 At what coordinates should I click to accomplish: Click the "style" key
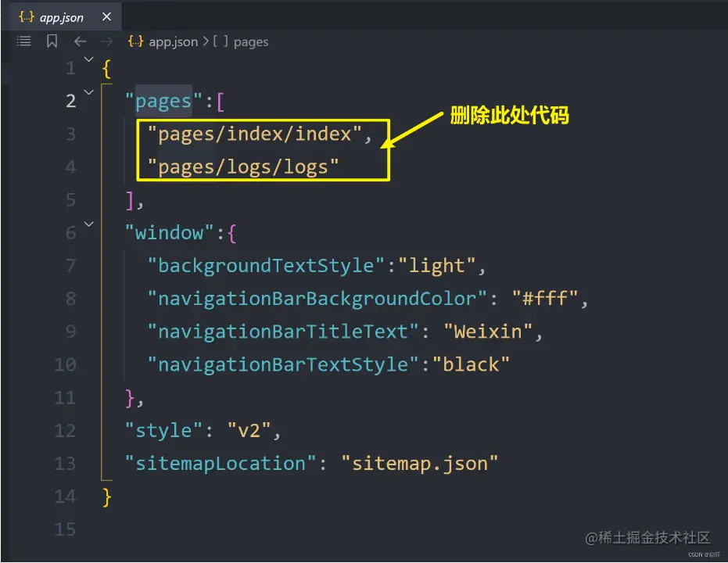[x=163, y=431]
